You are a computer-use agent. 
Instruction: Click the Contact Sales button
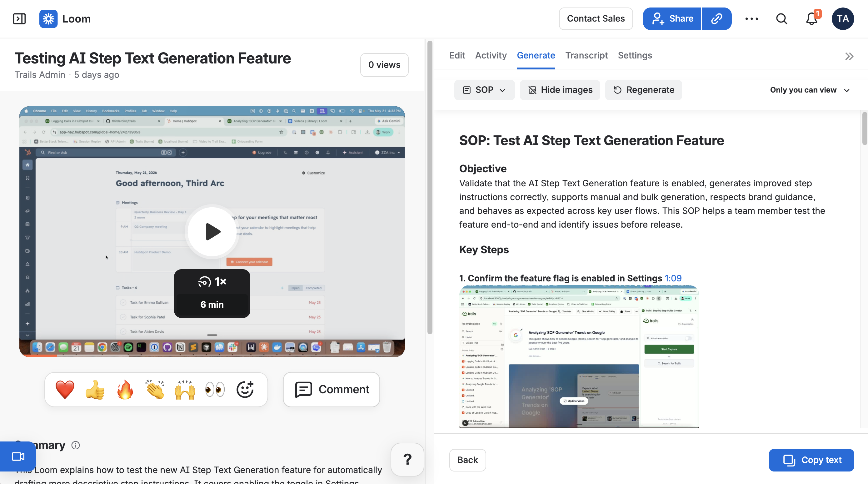coord(596,18)
